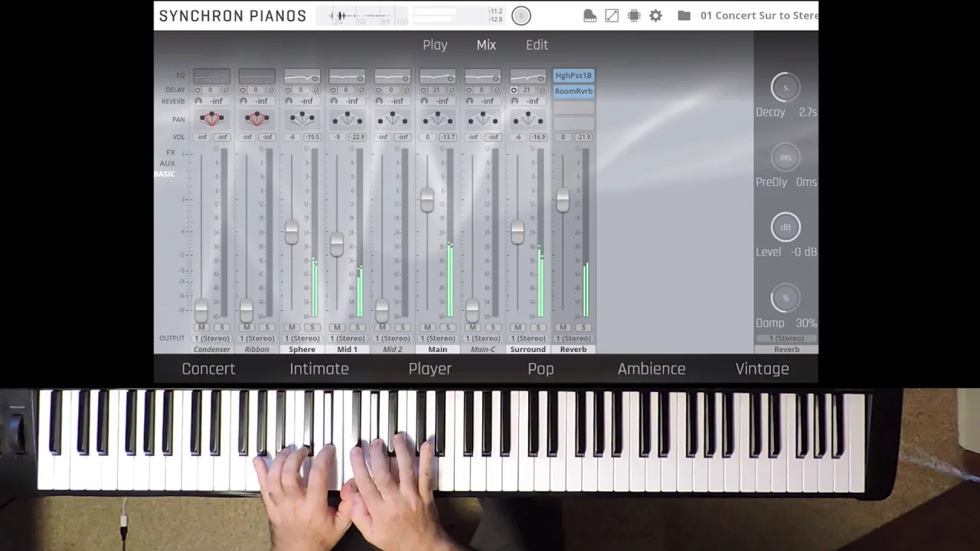Open the Mid 2 channel pan control
Screen dimensions: 980x551
(392, 119)
